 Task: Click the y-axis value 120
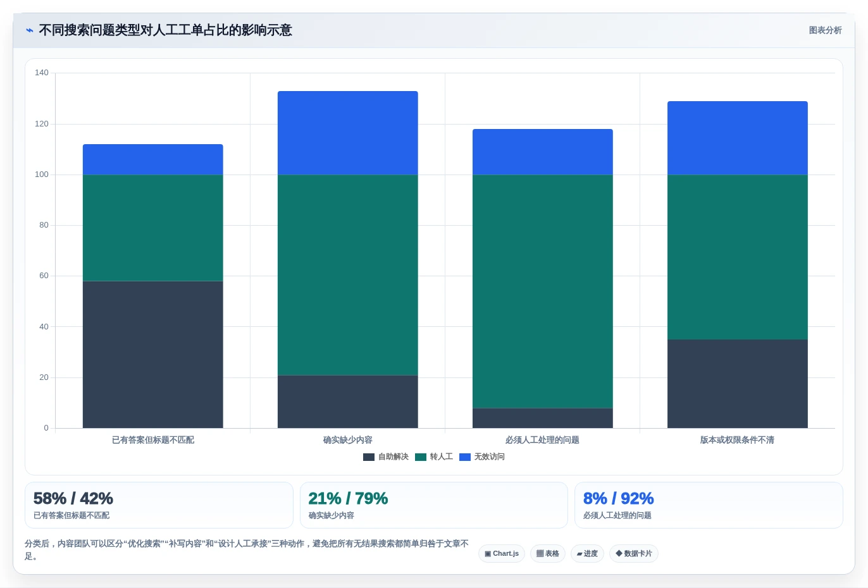pyautogui.click(x=42, y=124)
